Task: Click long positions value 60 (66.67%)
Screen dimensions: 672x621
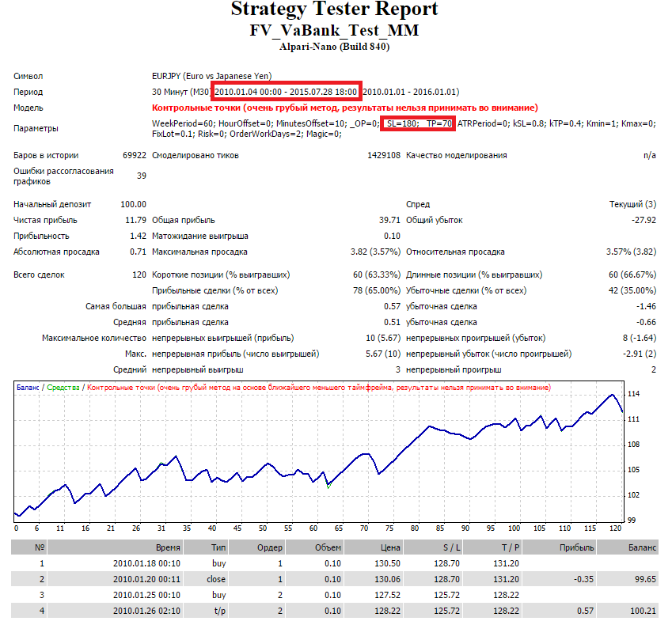Action: tap(632, 275)
